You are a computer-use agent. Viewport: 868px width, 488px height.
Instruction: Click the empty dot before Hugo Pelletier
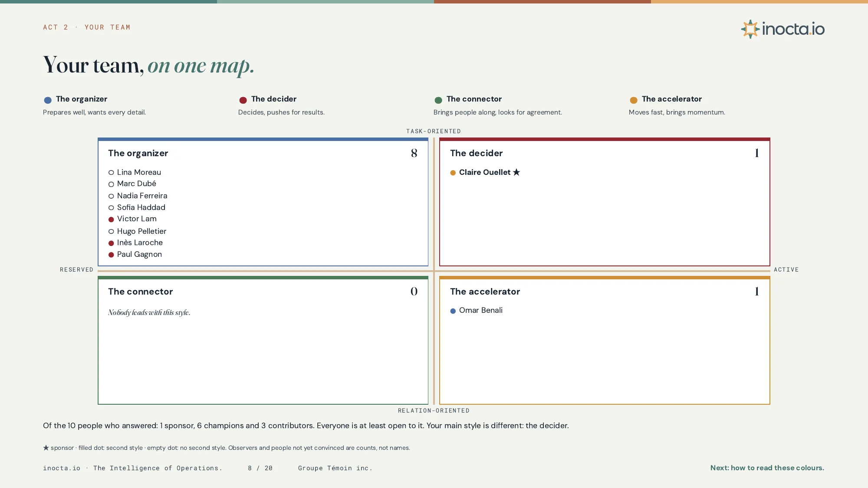click(111, 232)
